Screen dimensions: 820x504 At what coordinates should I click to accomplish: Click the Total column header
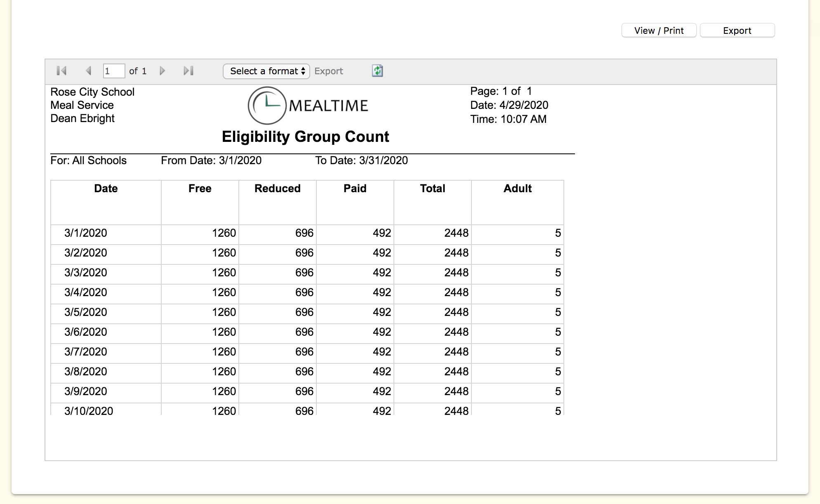(432, 188)
